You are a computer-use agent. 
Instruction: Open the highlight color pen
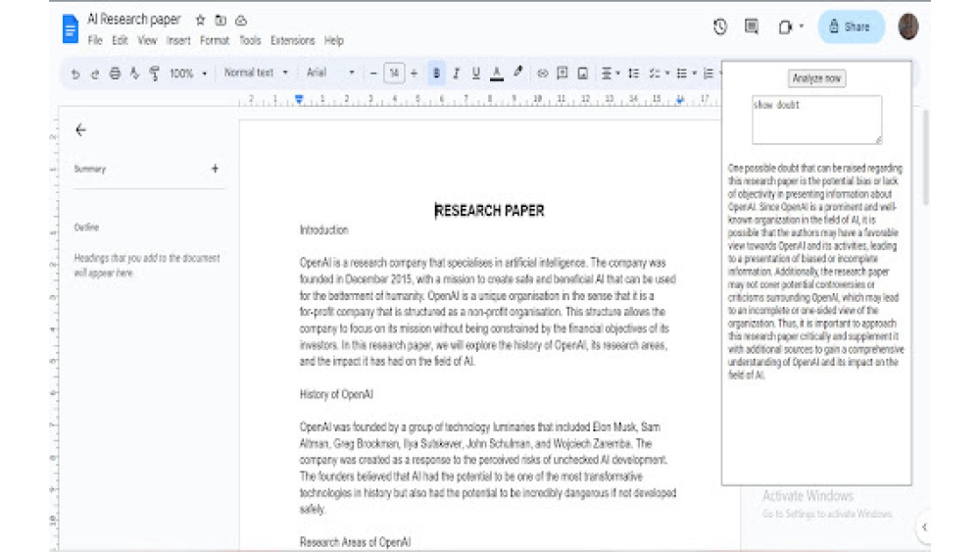click(517, 73)
